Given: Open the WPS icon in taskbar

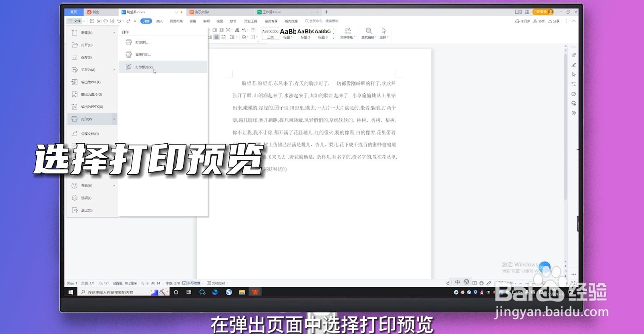Looking at the screenshot, I should (255, 292).
